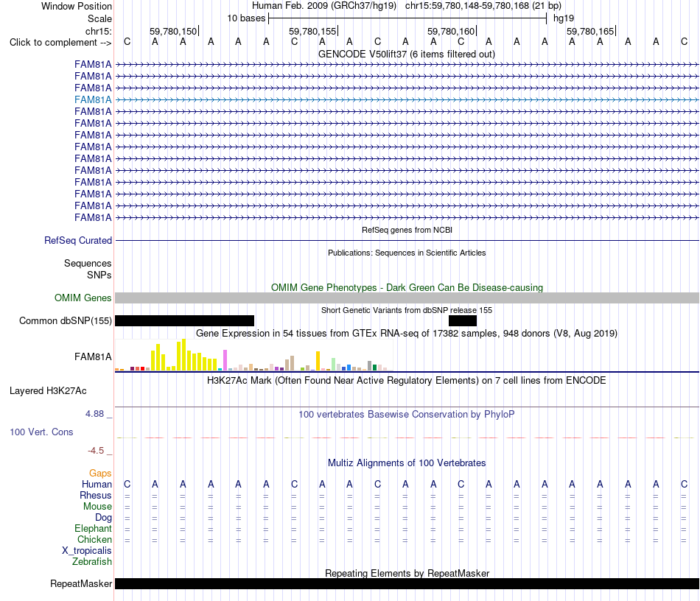
Task: Click the 'RefSeq genes from NCBI' title
Action: [407, 230]
